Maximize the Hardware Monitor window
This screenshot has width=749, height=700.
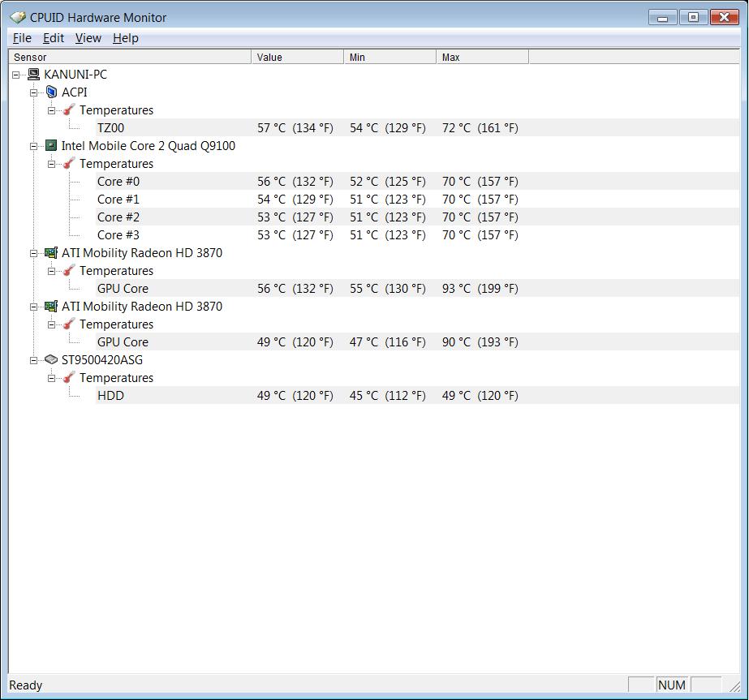click(x=693, y=18)
